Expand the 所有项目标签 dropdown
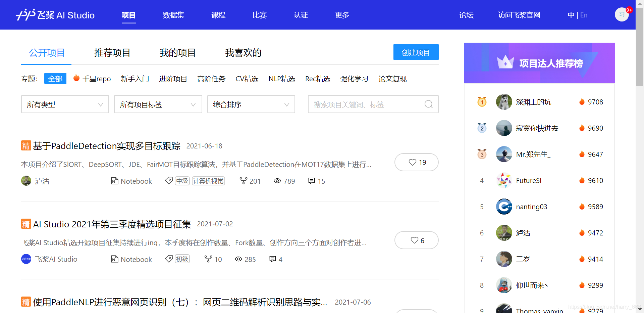The image size is (644, 313). click(x=158, y=104)
